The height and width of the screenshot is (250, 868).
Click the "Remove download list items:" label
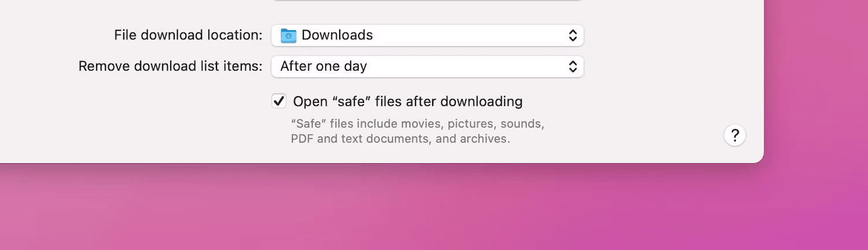(x=171, y=67)
